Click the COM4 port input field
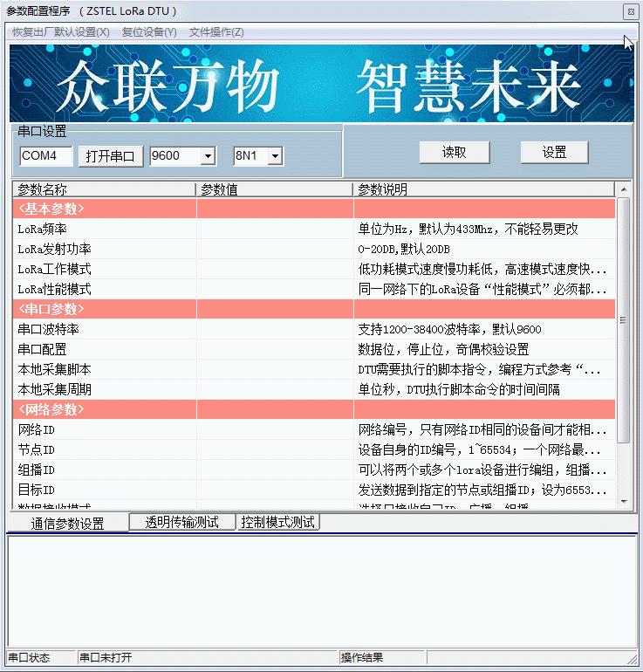 pos(46,155)
